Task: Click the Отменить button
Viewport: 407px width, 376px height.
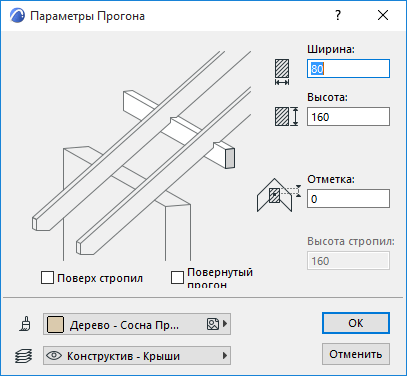Action: pyautogui.click(x=356, y=354)
